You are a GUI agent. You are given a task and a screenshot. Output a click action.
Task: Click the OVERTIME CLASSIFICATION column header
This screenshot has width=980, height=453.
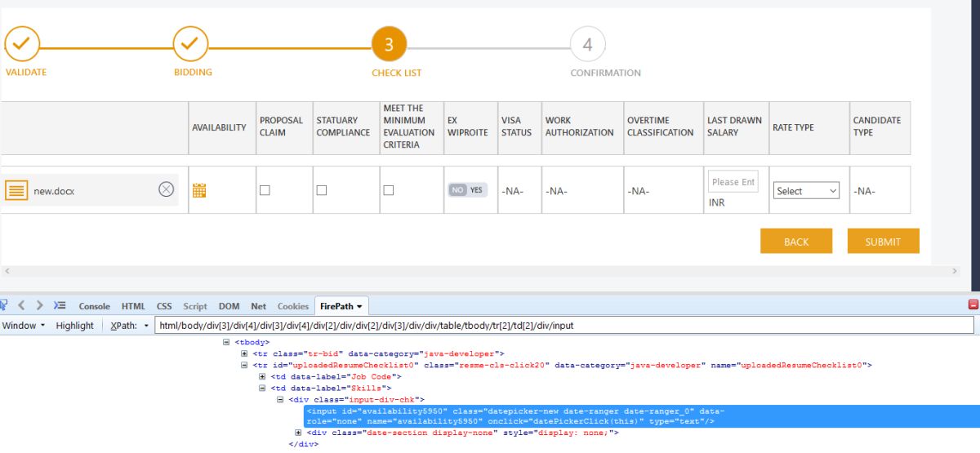[661, 127]
